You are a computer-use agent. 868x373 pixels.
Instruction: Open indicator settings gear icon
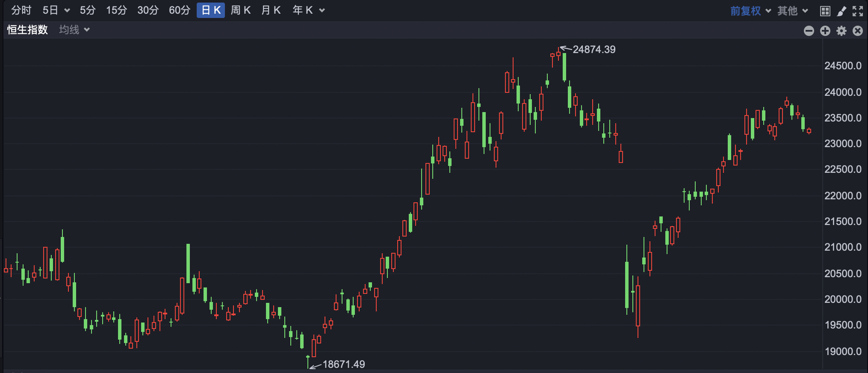pos(841,30)
